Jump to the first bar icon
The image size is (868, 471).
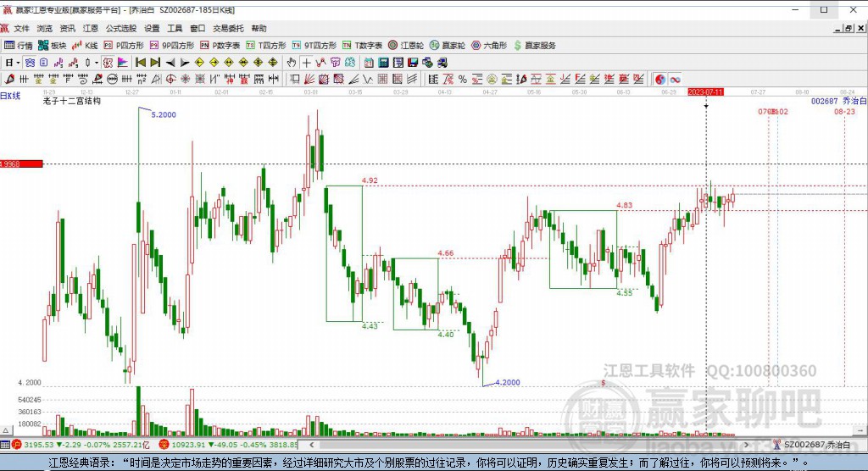click(141, 63)
